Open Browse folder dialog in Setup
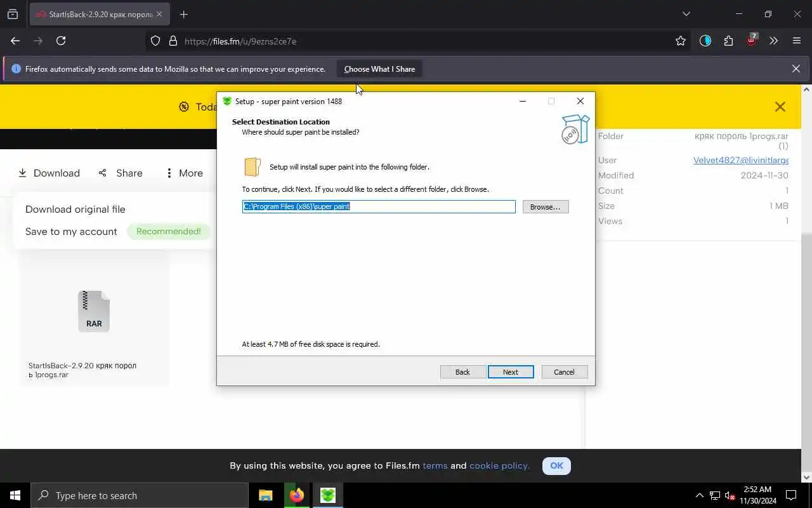 (x=546, y=207)
